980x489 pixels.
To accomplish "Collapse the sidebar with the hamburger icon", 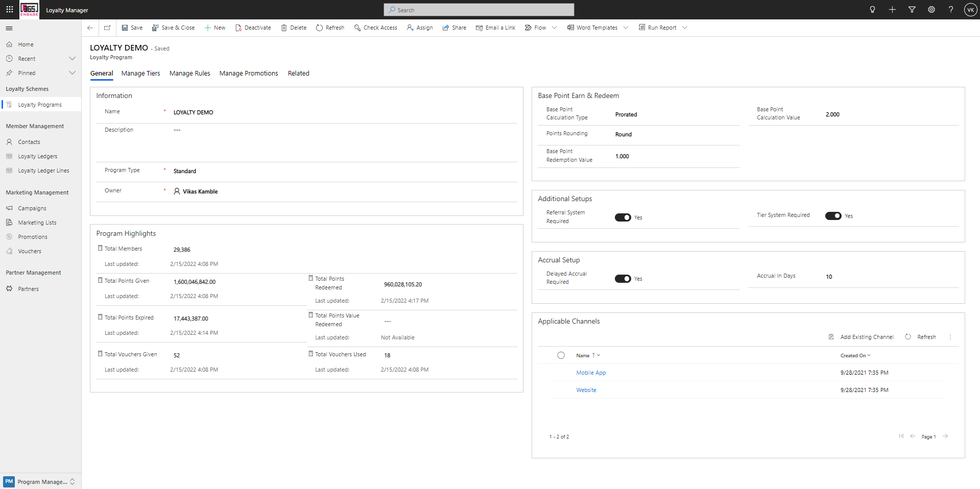I will [9, 28].
